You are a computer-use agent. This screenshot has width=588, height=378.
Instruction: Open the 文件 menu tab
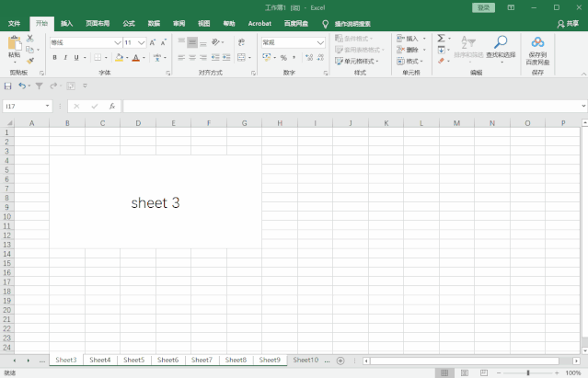coord(14,24)
